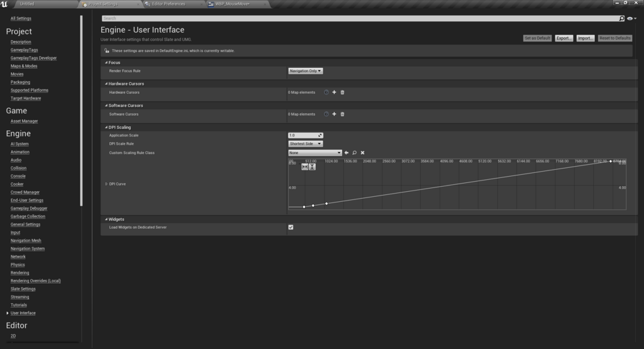Viewport: 644px width, 349px height.
Task: Click the Application Scale spinner arrow icon
Action: pos(320,135)
